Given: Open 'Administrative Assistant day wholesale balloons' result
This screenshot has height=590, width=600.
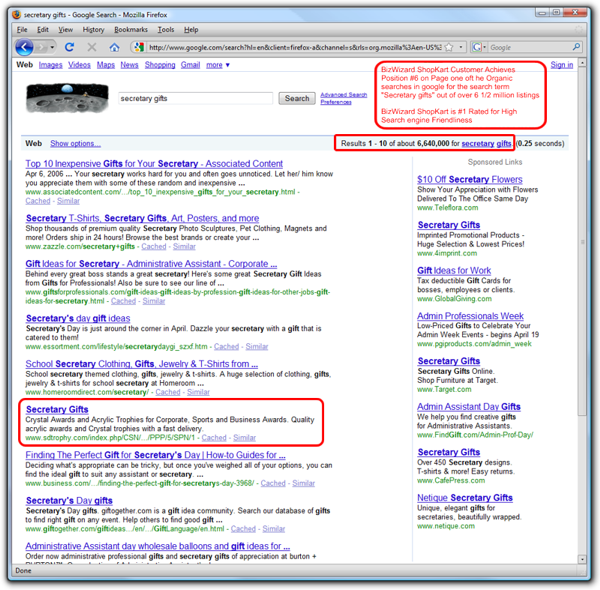Looking at the screenshot, I should pyautogui.click(x=158, y=546).
